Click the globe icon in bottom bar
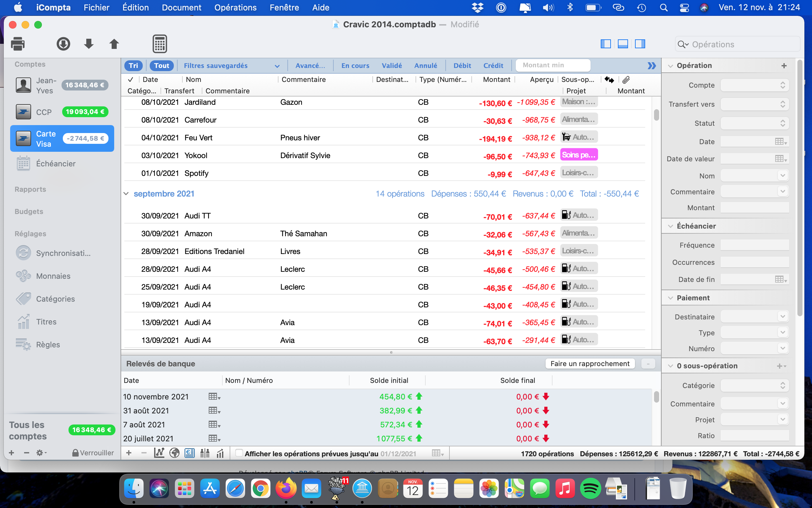 click(174, 453)
